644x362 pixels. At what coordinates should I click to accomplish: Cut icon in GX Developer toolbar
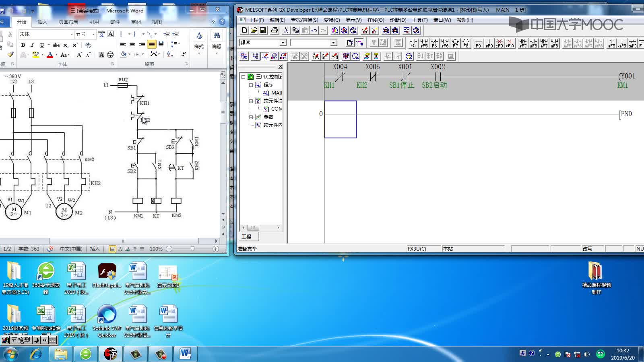[x=286, y=30]
